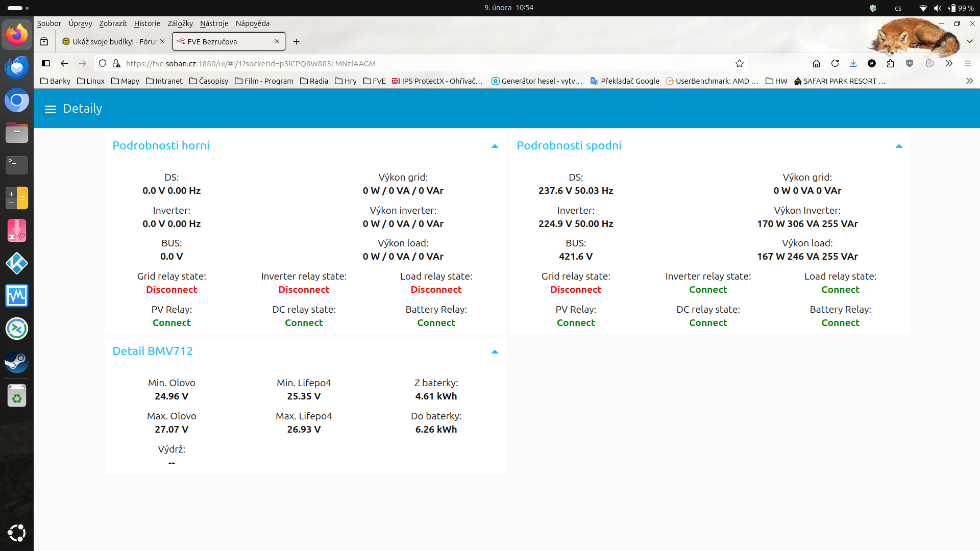Collapse the Podrobnosti spodní panel

coord(899,146)
